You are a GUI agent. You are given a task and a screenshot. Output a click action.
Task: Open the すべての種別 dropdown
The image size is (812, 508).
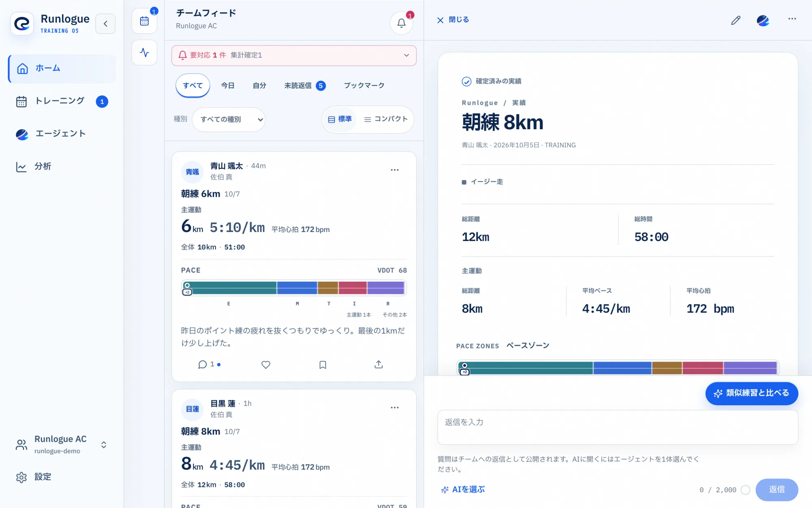229,119
